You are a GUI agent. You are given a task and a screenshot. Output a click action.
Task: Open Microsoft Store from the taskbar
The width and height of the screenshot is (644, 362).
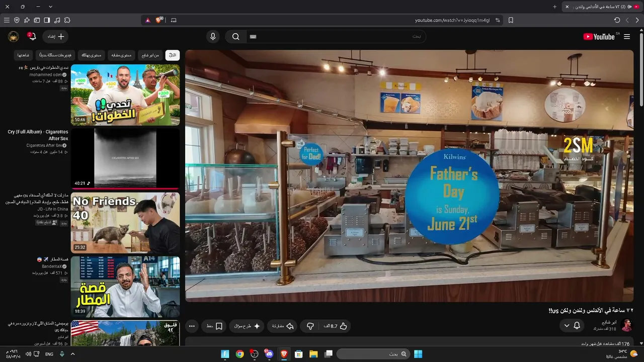[x=298, y=354]
